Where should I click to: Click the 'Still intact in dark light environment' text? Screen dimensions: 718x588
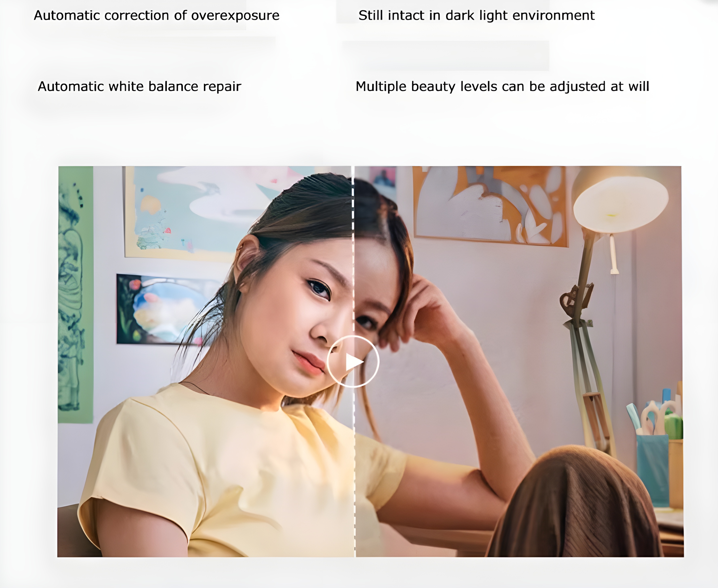[x=477, y=16]
